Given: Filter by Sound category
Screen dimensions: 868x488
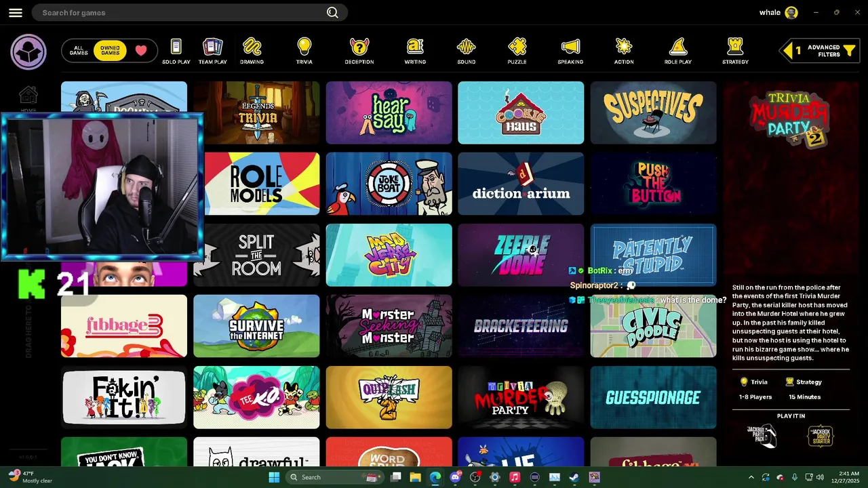Looking at the screenshot, I should pos(466,52).
